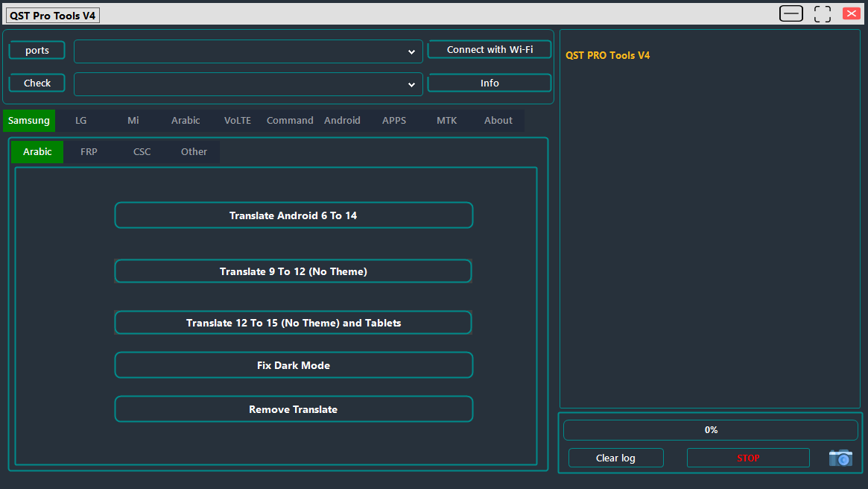
Task: Select the CSC sub-tab
Action: tap(142, 151)
